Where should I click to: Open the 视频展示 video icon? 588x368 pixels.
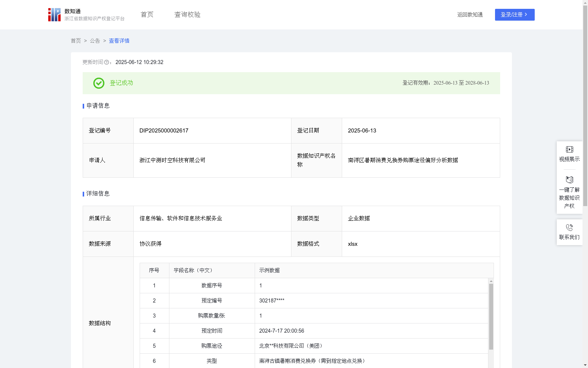tap(569, 149)
